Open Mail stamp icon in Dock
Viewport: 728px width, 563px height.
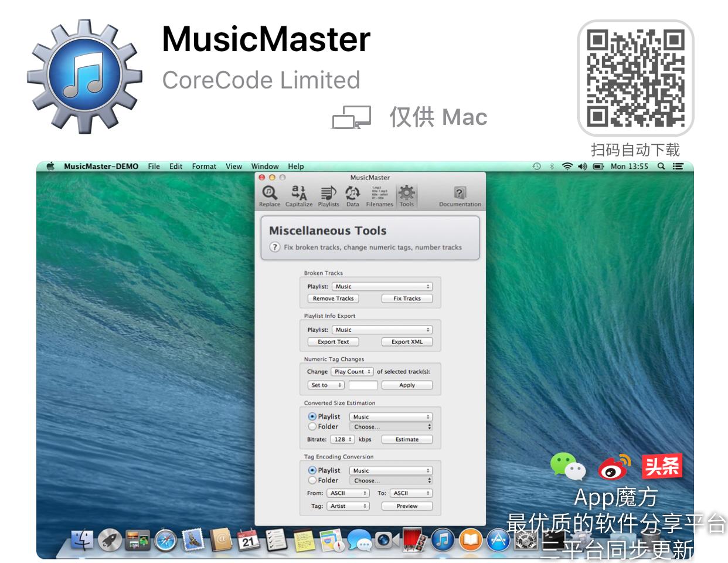click(x=193, y=540)
